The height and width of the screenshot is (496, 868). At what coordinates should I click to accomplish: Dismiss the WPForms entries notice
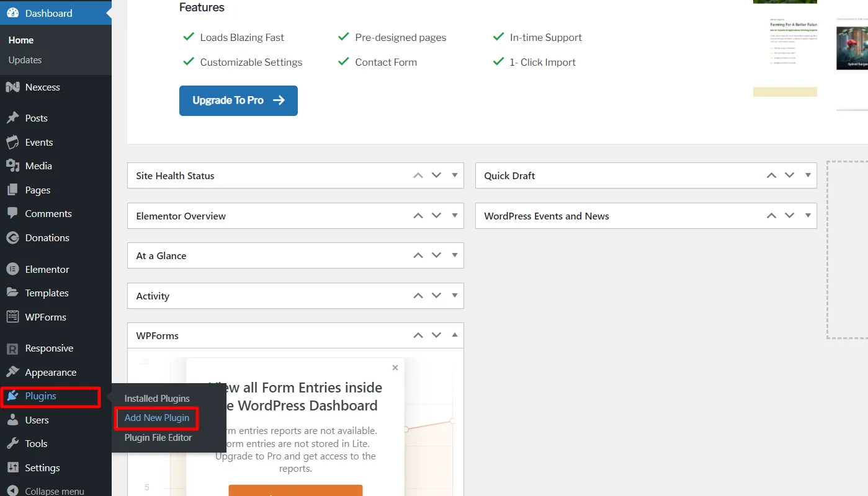click(x=395, y=367)
